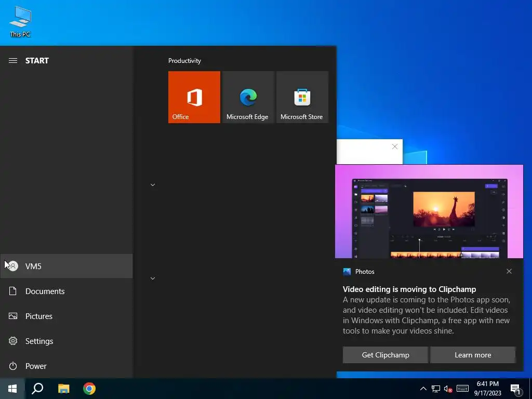Image resolution: width=532 pixels, height=399 pixels.
Task: Click the Photos app icon in notification
Action: (347, 271)
